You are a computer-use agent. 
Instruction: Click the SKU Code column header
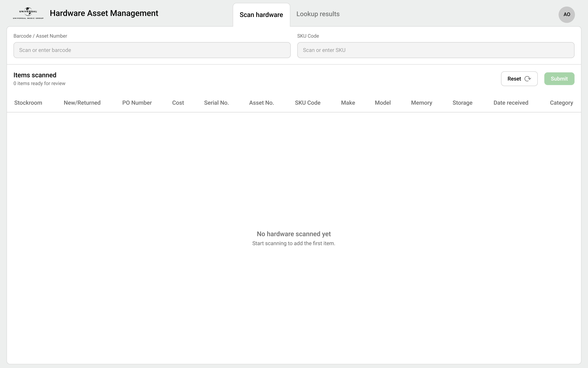tap(308, 103)
